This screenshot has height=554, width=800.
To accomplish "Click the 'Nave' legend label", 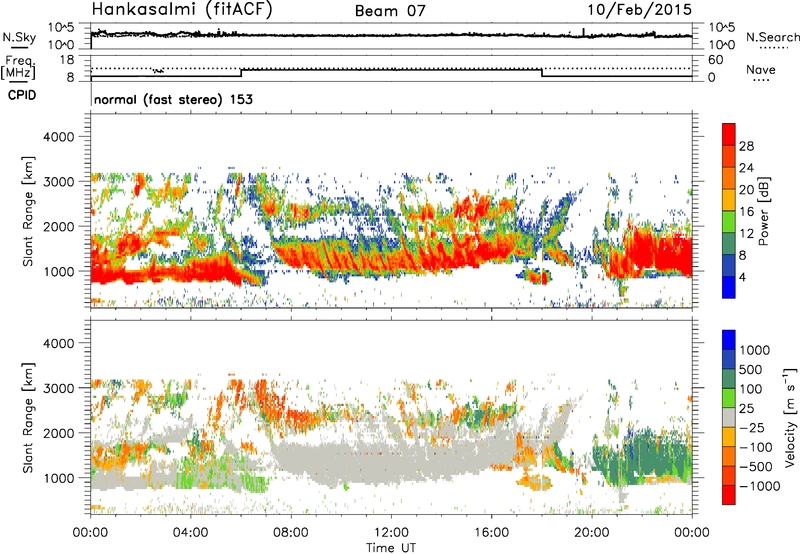I will (760, 69).
